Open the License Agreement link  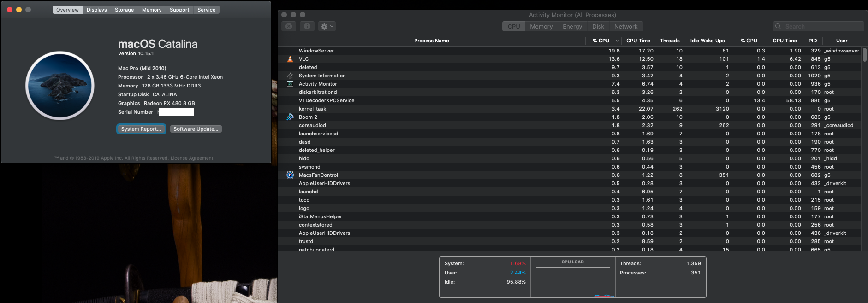[192, 158]
